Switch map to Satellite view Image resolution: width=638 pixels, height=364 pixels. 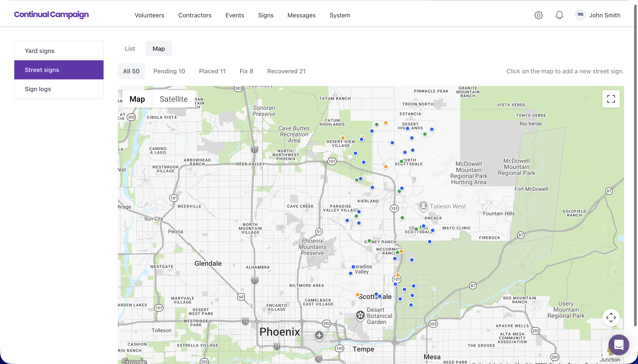click(174, 99)
